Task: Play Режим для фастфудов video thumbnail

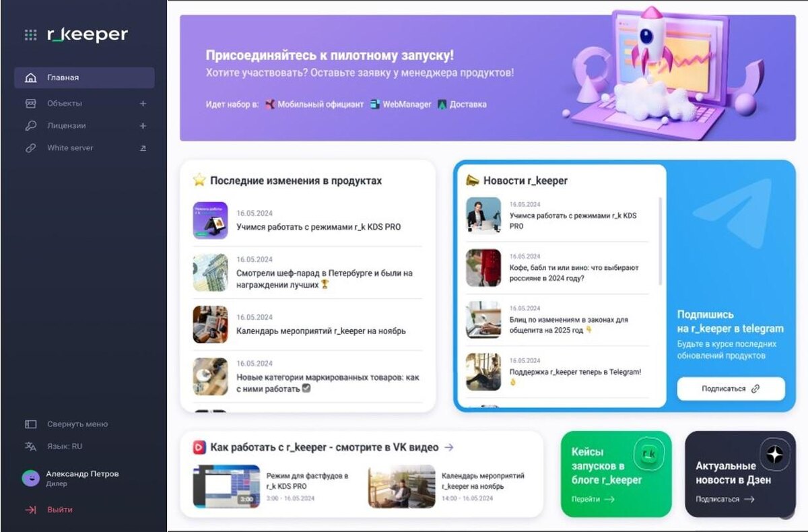Action: tap(226, 486)
